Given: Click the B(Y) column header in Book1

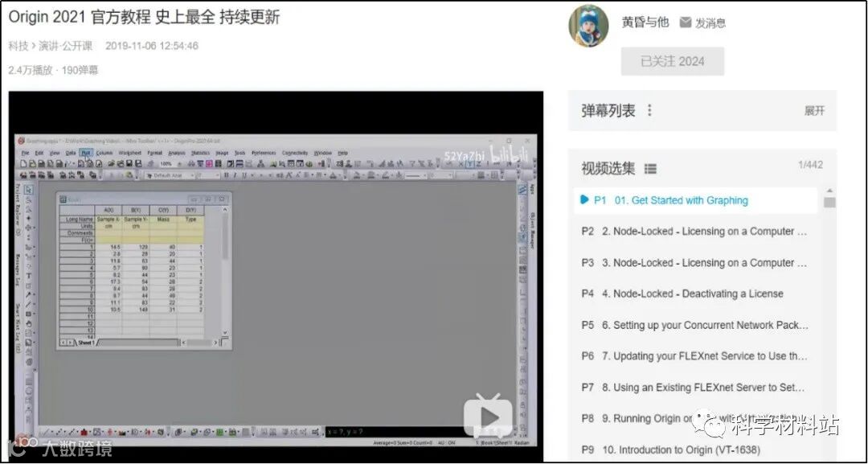Looking at the screenshot, I should coord(136,211).
